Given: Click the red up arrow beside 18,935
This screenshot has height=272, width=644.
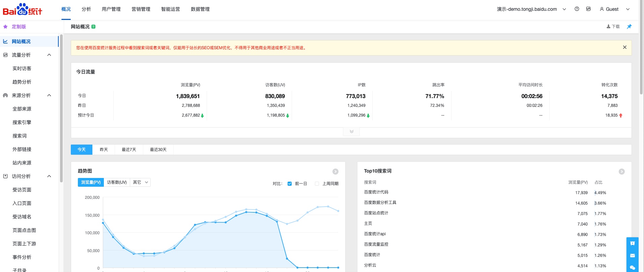Looking at the screenshot, I should click(621, 115).
